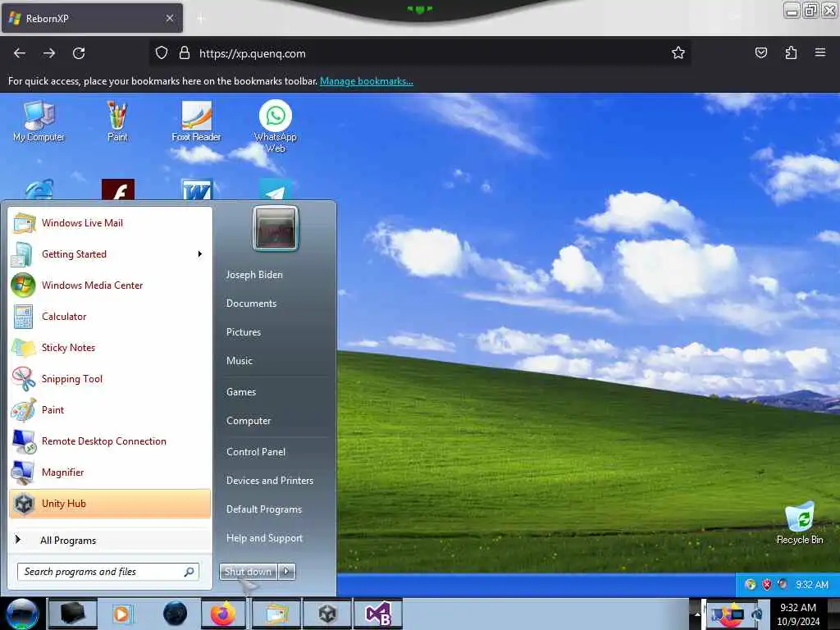This screenshot has width=840, height=630.
Task: Open the Word desktop shortcut
Action: [197, 189]
